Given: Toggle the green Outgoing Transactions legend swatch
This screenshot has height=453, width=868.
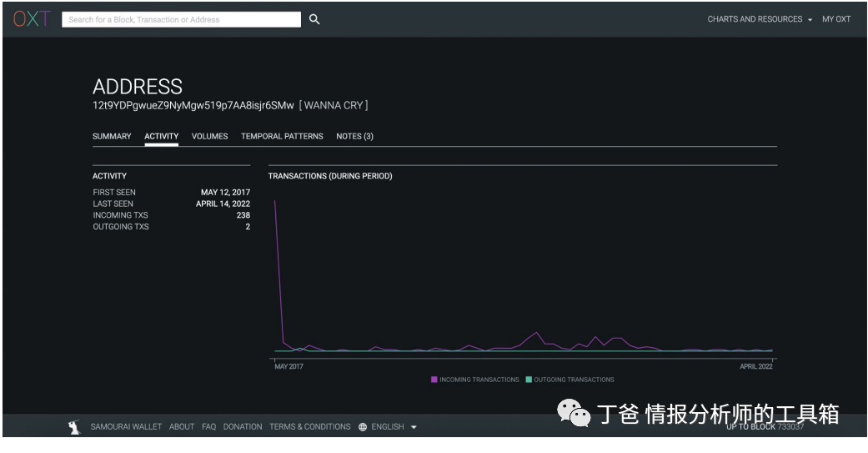Looking at the screenshot, I should (529, 380).
